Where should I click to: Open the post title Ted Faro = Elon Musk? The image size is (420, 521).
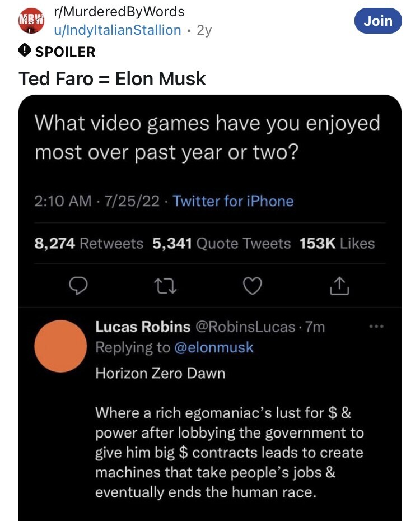coord(113,78)
